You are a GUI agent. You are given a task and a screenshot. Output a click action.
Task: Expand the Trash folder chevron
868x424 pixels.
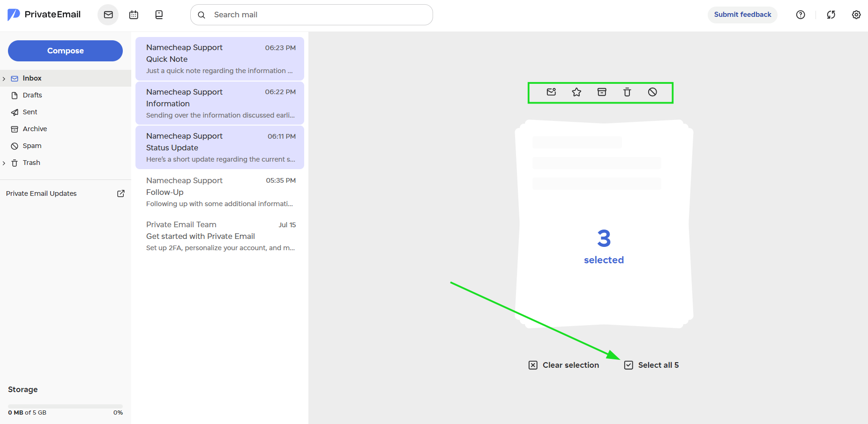click(x=4, y=163)
